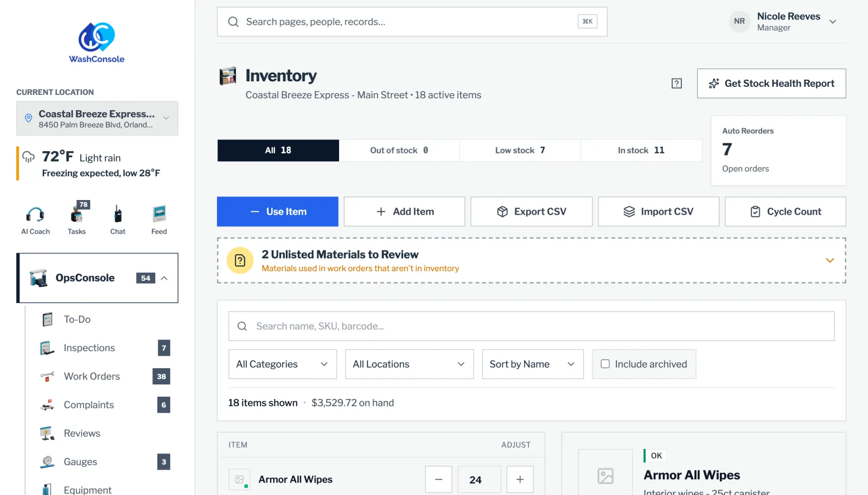This screenshot has height=495, width=868.
Task: Click the Add Item button
Action: 405,211
